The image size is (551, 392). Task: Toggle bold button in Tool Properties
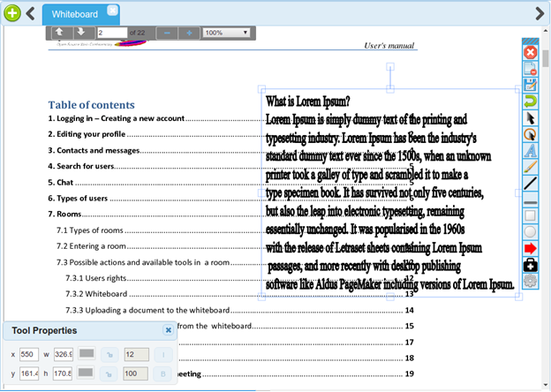pos(164,373)
